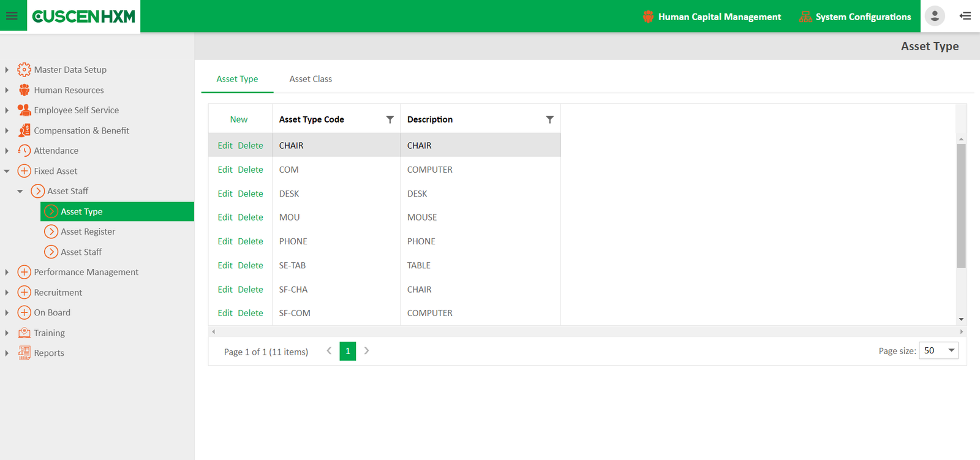
Task: Select Asset Register in the sidebar
Action: pyautogui.click(x=88, y=232)
